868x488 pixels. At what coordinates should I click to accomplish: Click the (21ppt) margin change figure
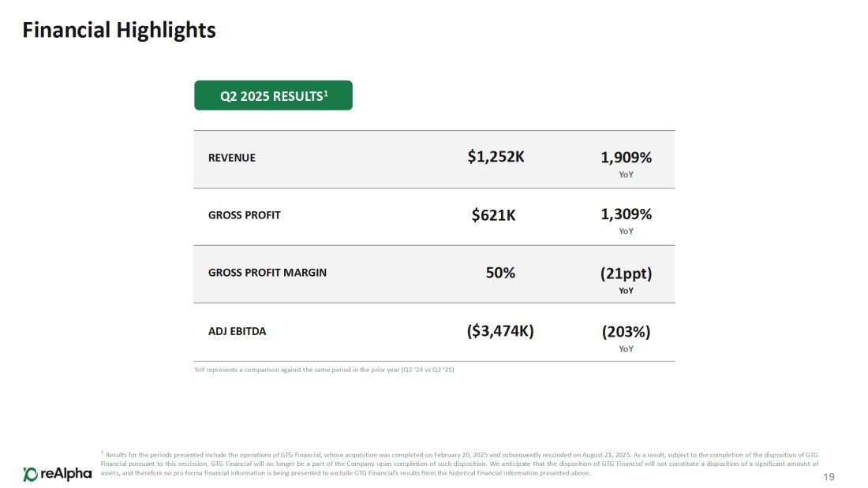[x=626, y=274]
